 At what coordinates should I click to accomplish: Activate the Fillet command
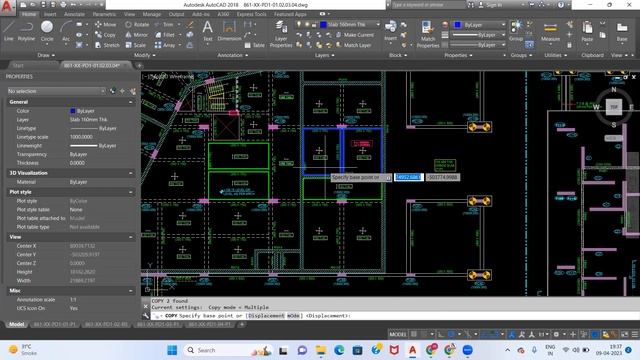coord(165,35)
